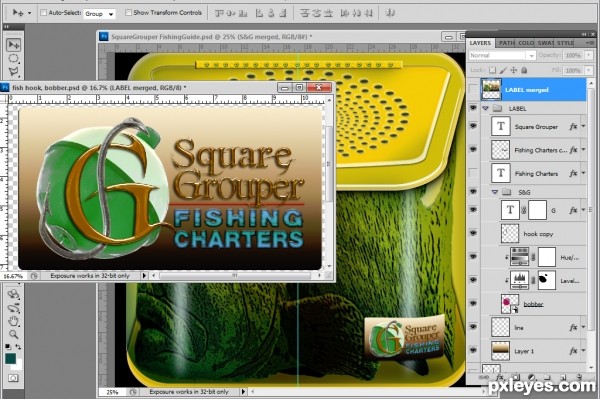This screenshot has height=399, width=600.
Task: Select the line layer
Action: 533,327
